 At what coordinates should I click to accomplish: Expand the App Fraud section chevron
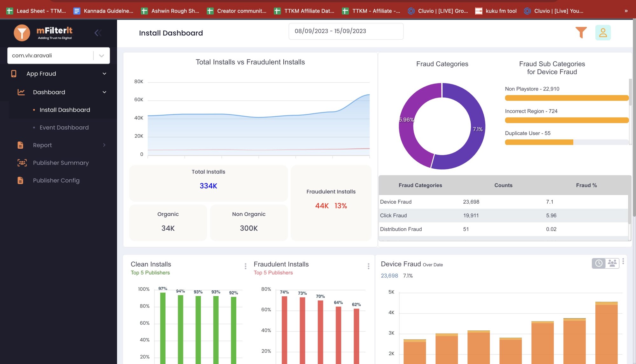(x=104, y=74)
